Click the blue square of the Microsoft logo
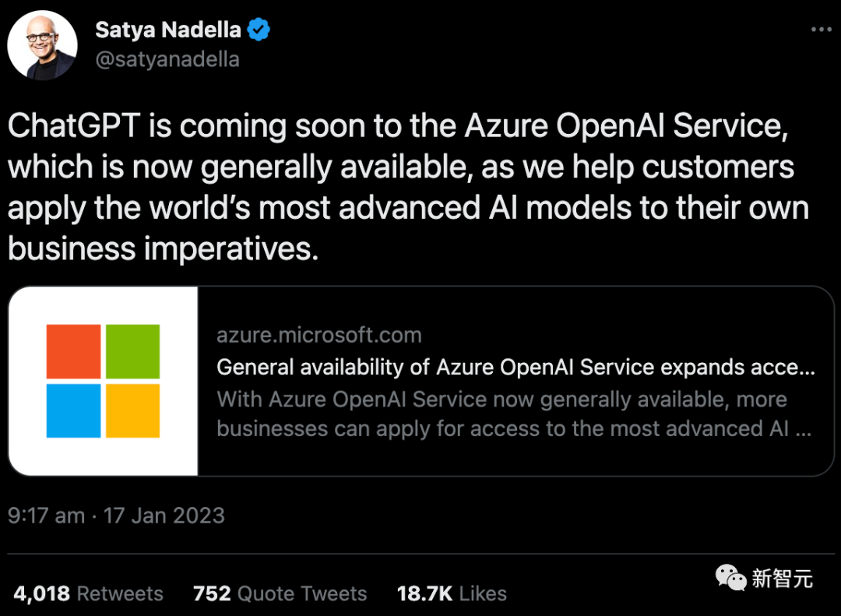 pos(73,410)
